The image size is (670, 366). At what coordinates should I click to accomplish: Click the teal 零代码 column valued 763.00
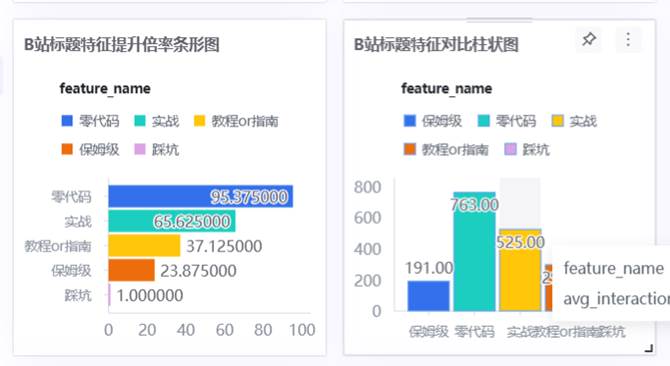pyautogui.click(x=474, y=252)
